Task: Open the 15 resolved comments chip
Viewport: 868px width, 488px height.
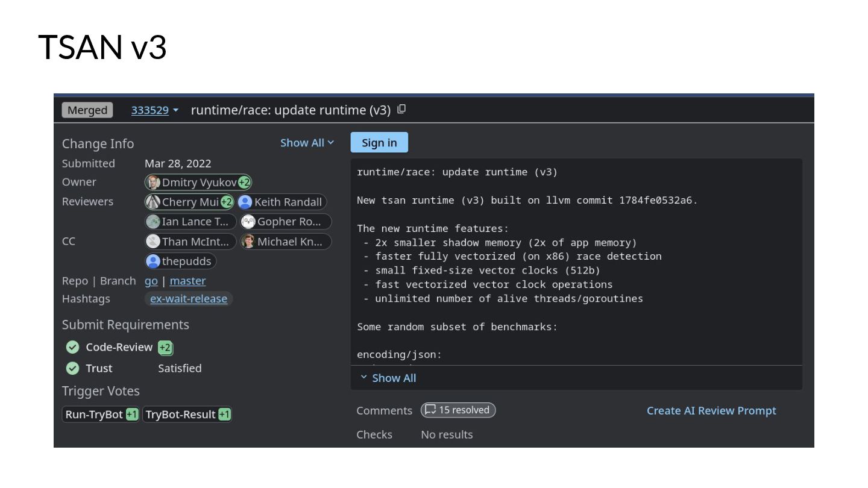Action: coord(458,410)
